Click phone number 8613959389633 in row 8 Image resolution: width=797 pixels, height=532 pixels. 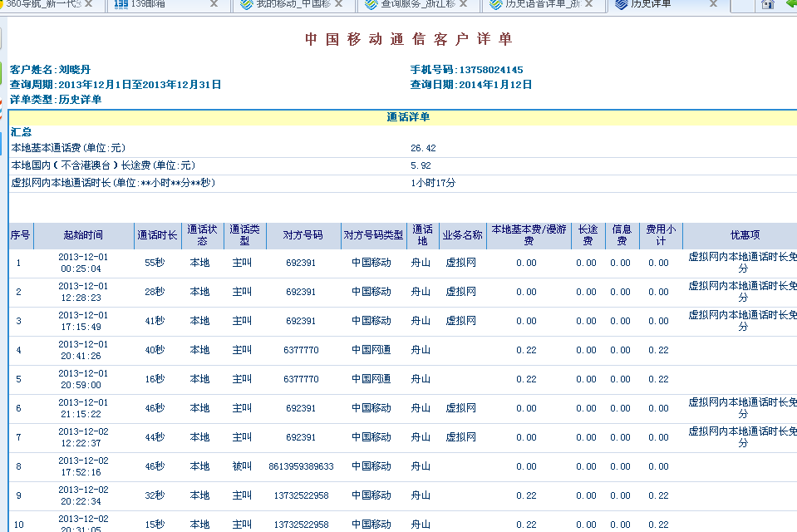coord(301,467)
